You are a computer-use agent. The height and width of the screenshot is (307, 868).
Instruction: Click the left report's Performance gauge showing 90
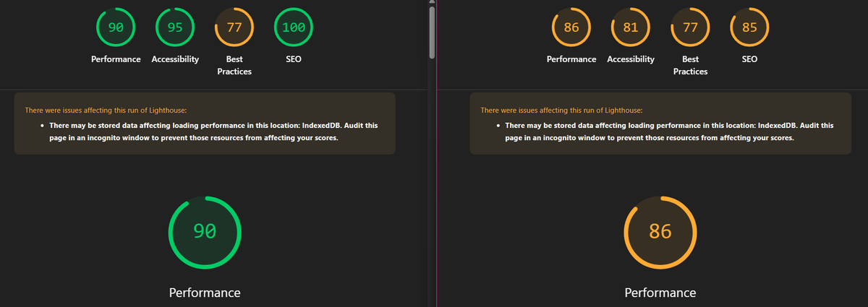point(116,27)
